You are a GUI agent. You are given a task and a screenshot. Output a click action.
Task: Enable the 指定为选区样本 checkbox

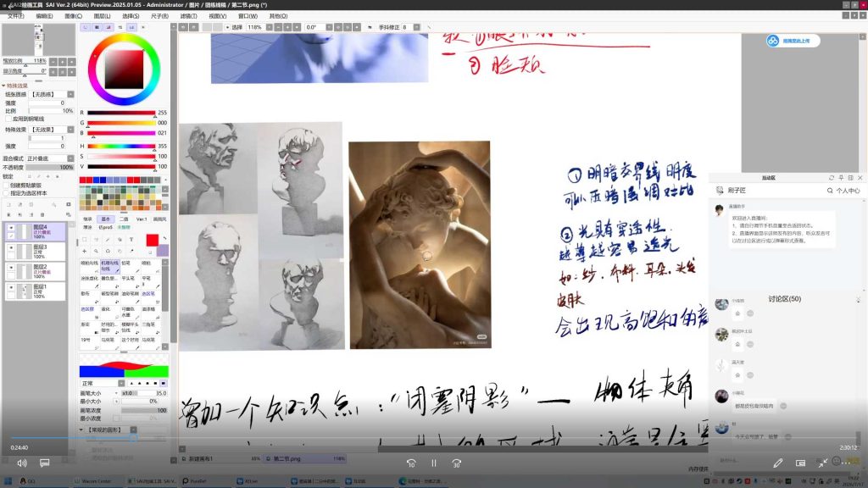click(x=7, y=193)
